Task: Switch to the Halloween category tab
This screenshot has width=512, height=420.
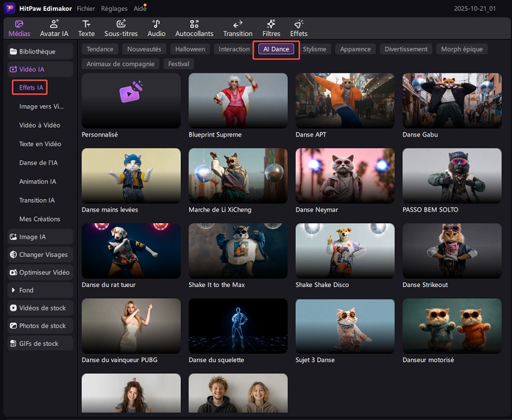Action: 190,49
